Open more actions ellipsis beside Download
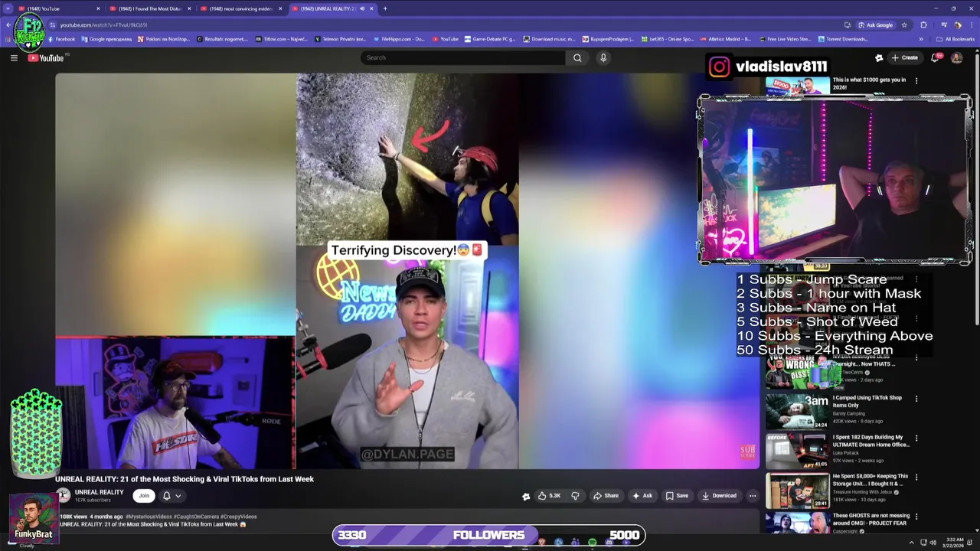Viewport: 980px width, 551px height. tap(753, 496)
